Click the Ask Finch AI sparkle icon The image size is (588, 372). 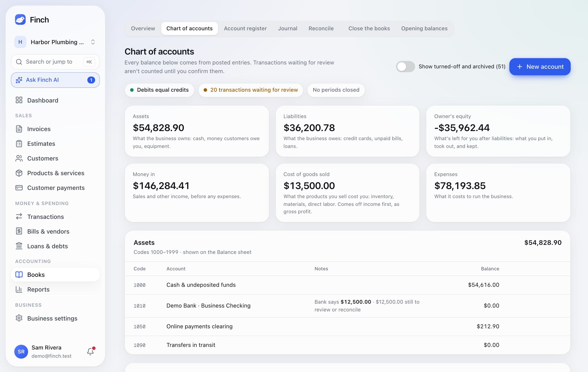[19, 80]
